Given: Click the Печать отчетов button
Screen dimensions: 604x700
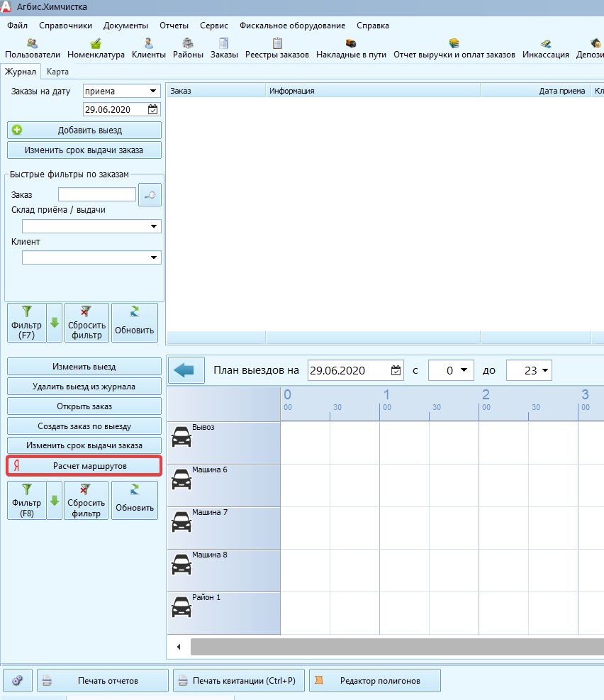Looking at the screenshot, I should [103, 680].
